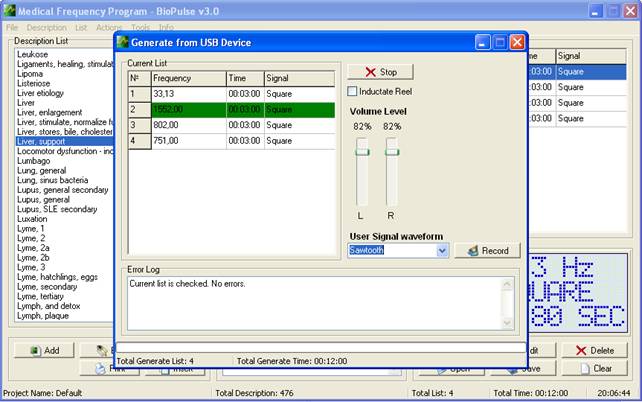The image size is (642, 402).
Task: Click the red X Stop button
Action: pyautogui.click(x=379, y=72)
